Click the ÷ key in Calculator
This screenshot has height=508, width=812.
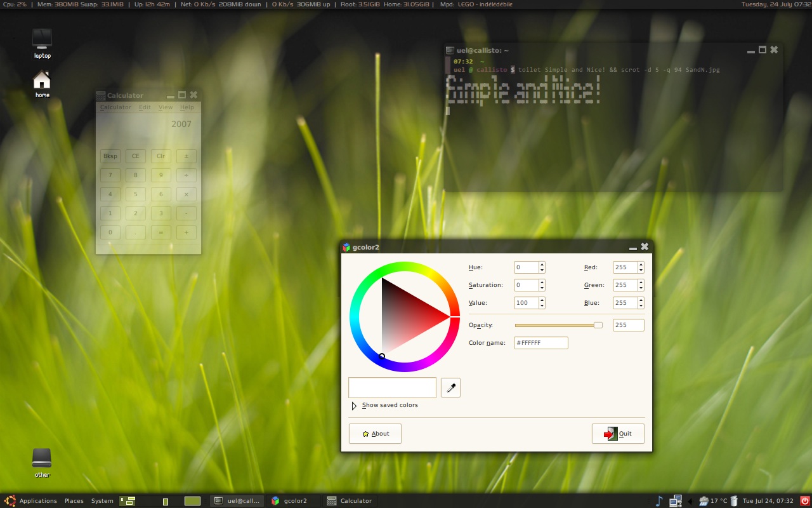click(x=187, y=175)
